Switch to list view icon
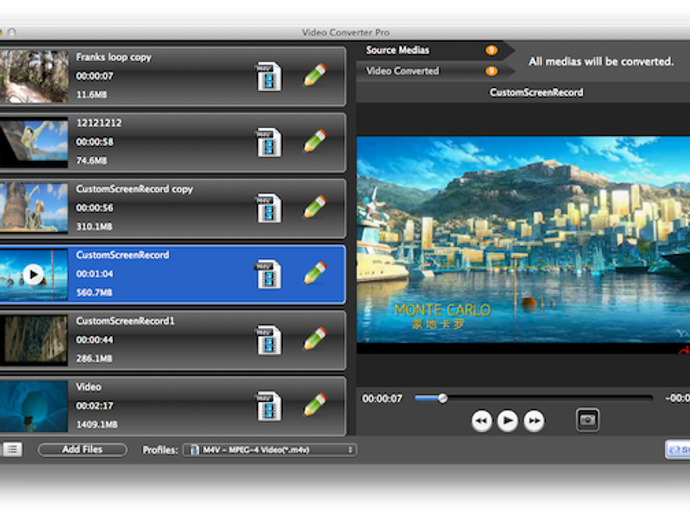 point(12,449)
